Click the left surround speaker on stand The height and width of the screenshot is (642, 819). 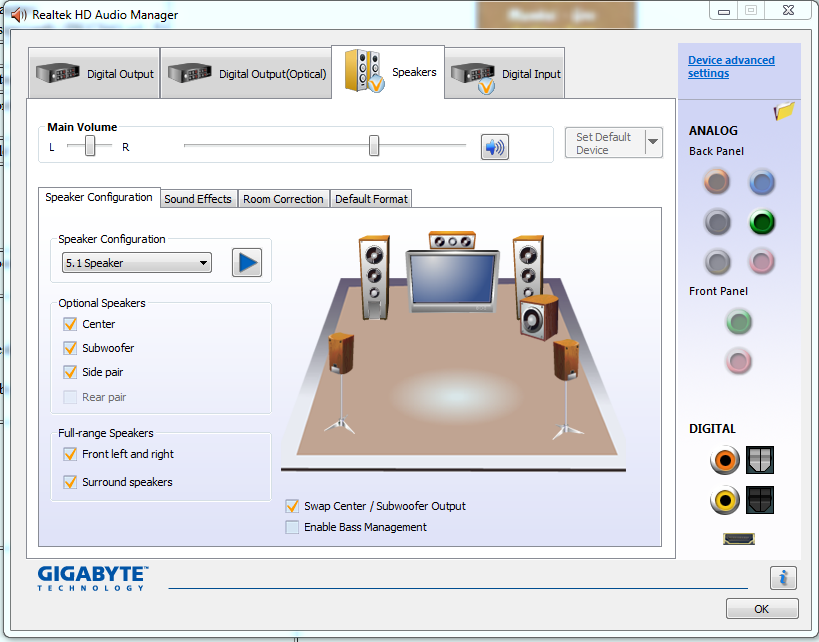(341, 384)
